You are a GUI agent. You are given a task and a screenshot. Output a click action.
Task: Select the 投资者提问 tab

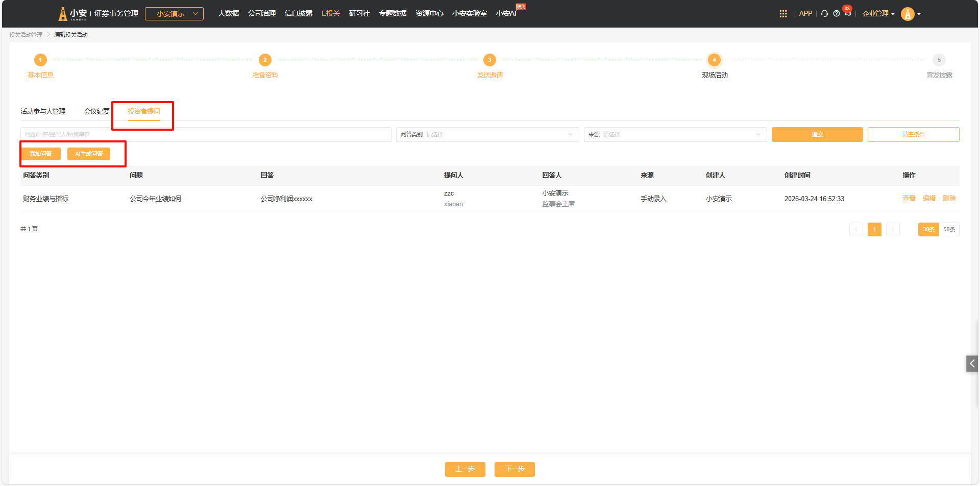pyautogui.click(x=144, y=111)
